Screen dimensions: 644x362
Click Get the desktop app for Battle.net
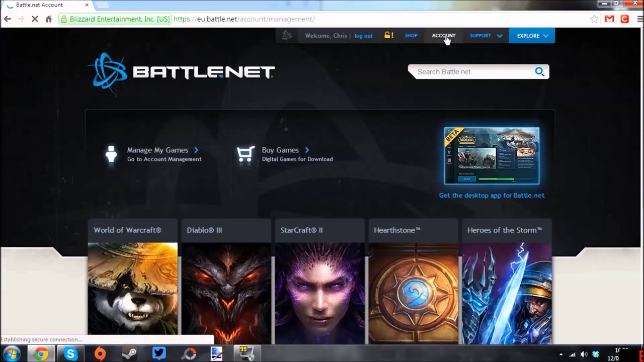(492, 196)
